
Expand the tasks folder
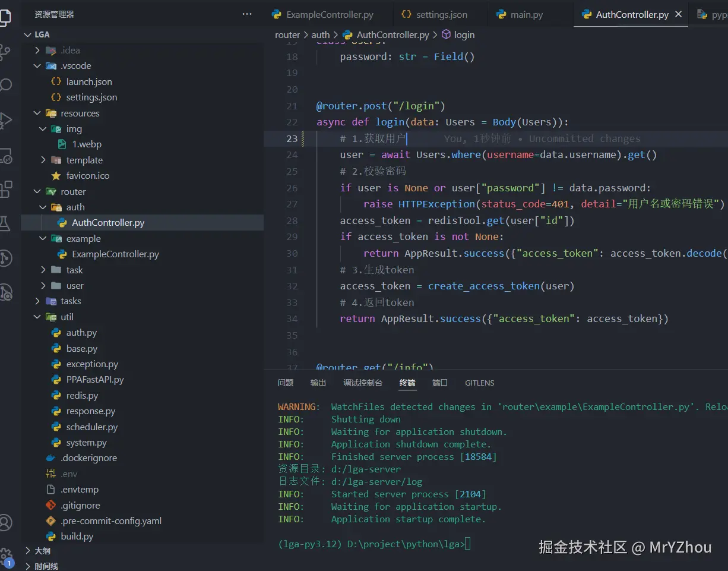(x=38, y=301)
